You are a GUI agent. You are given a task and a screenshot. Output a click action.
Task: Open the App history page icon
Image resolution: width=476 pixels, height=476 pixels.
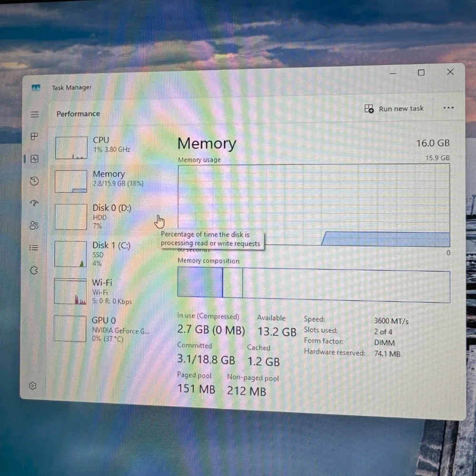click(34, 181)
